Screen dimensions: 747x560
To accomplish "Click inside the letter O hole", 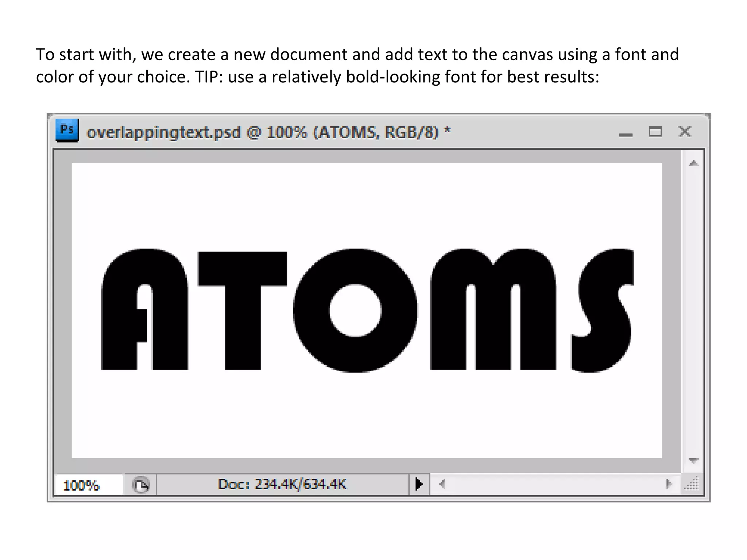I will pyautogui.click(x=355, y=311).
